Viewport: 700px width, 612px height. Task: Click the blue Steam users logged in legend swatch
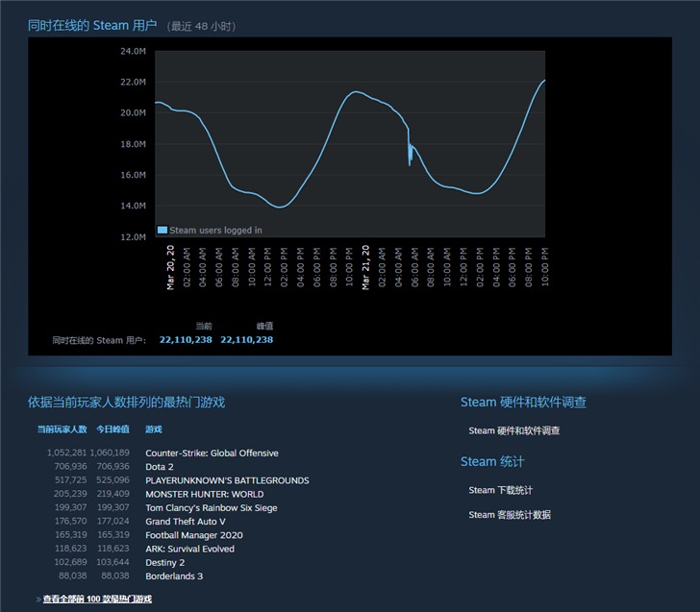162,230
